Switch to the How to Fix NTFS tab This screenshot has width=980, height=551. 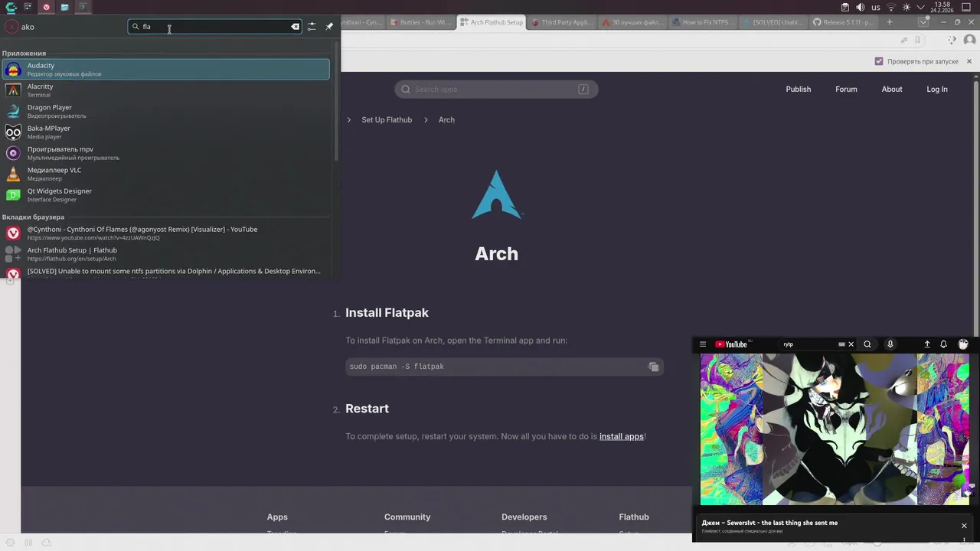704,22
